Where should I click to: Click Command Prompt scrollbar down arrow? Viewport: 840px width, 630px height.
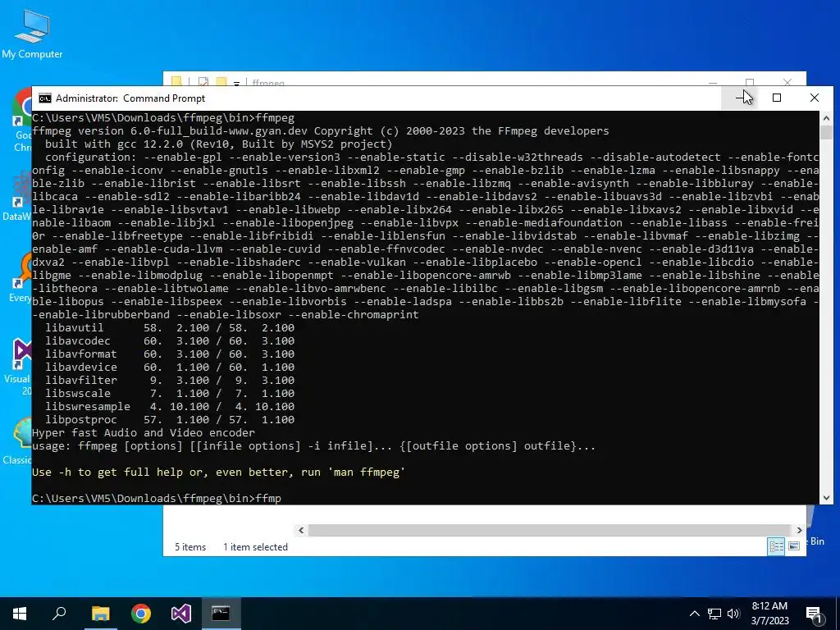click(x=826, y=498)
